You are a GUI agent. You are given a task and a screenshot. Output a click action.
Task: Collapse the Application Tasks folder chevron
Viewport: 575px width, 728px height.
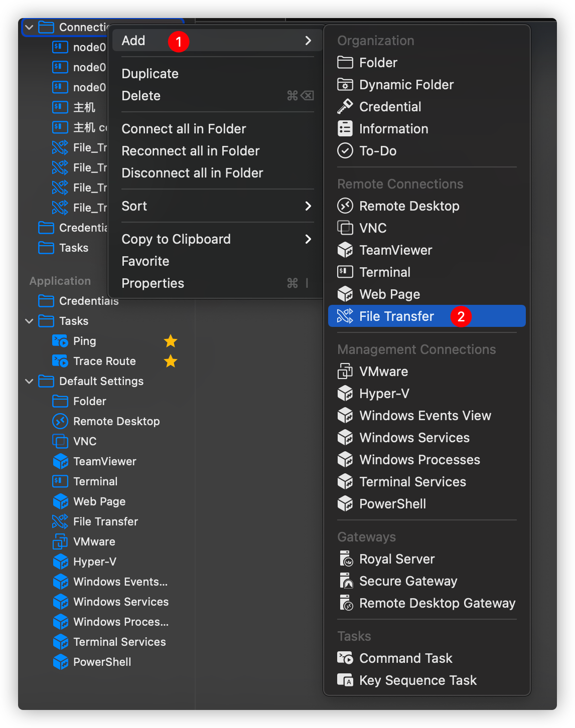pos(29,321)
